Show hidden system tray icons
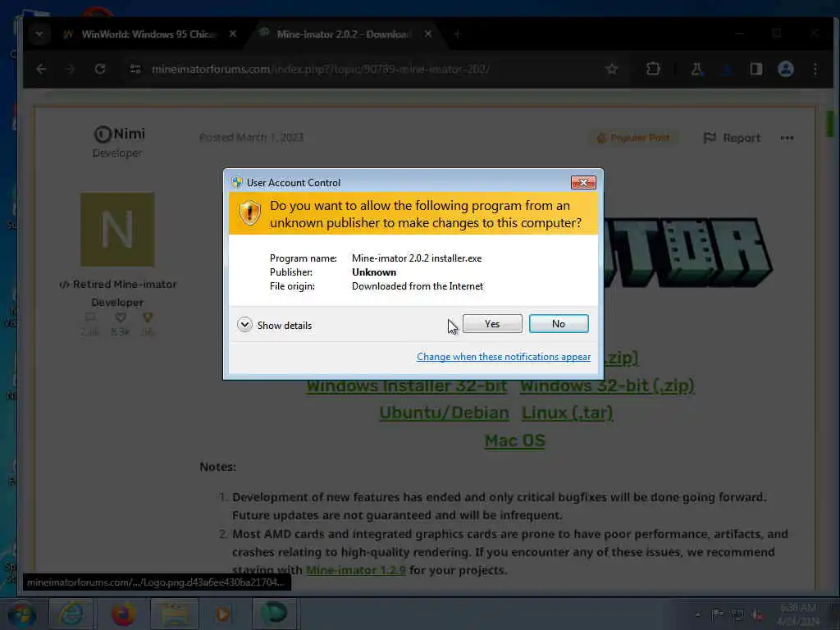840x630 pixels. 697,615
